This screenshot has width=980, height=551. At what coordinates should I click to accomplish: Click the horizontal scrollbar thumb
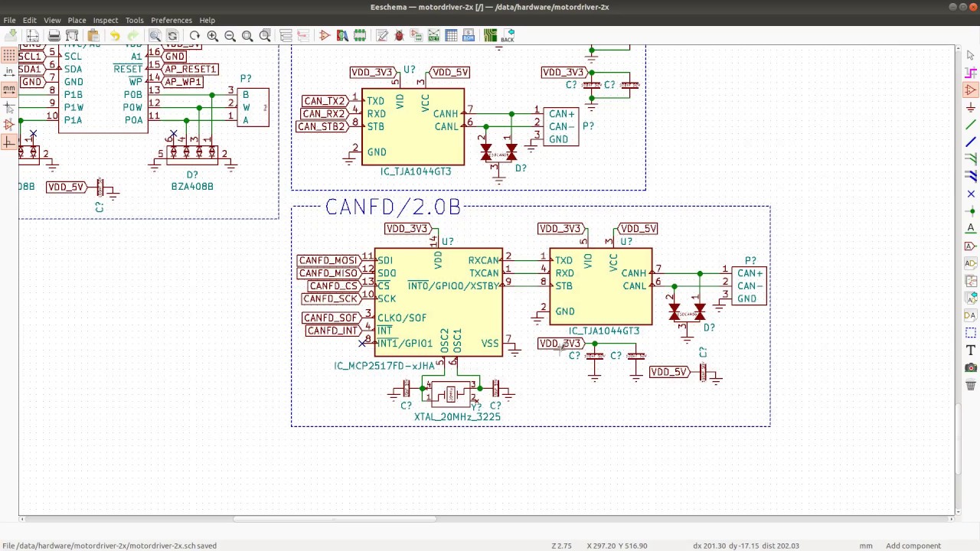[334, 519]
